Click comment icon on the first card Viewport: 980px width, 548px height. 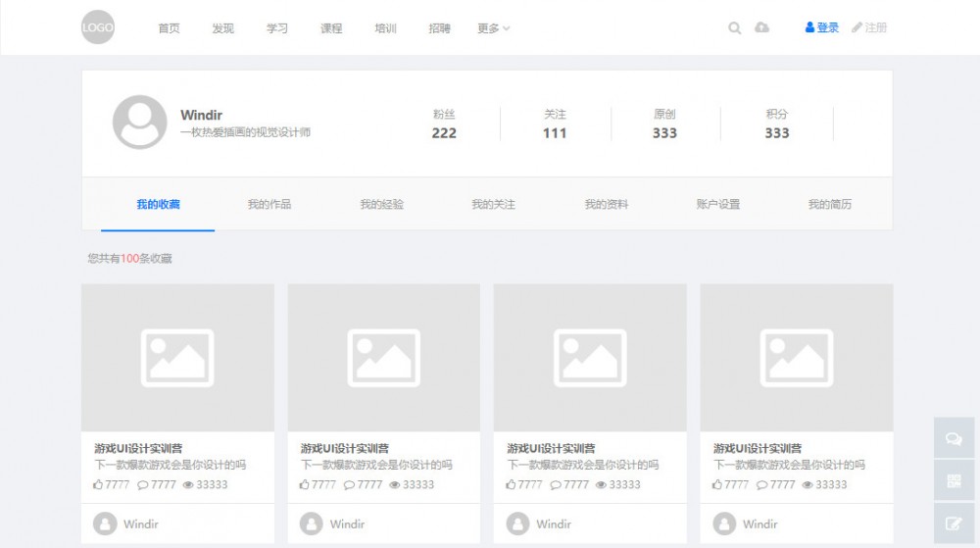(x=142, y=485)
